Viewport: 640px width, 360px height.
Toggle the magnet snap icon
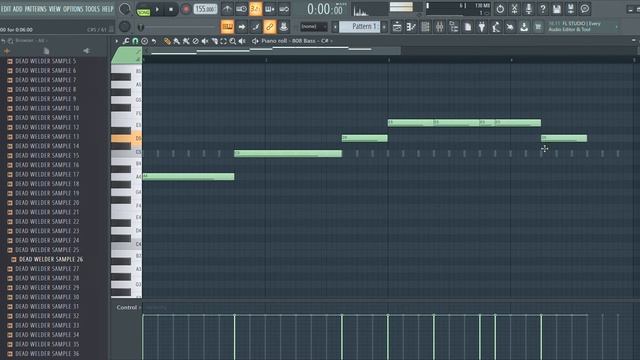135,41
